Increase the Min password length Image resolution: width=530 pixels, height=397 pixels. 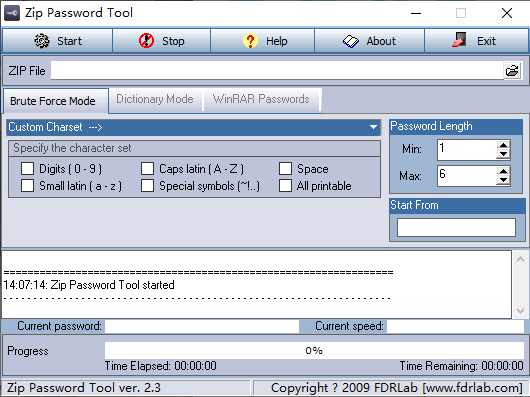(x=503, y=145)
